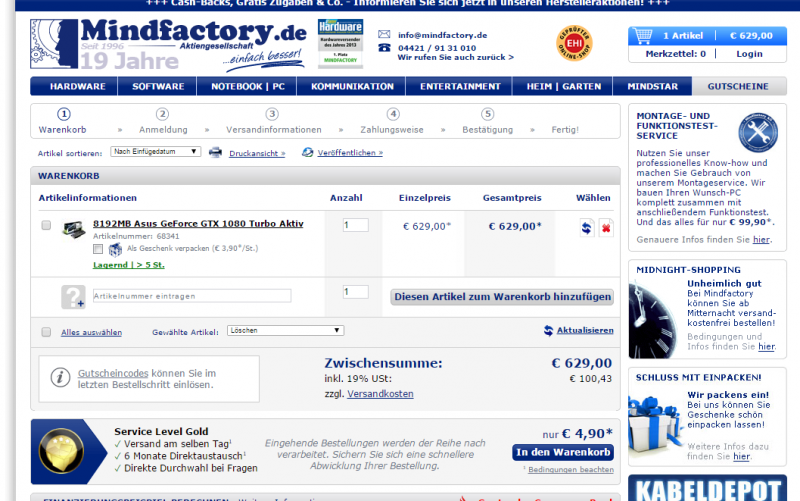Open the 'Nach Einfügedatum' sort dropdown
Screen dimensions: 800x501
point(155,152)
